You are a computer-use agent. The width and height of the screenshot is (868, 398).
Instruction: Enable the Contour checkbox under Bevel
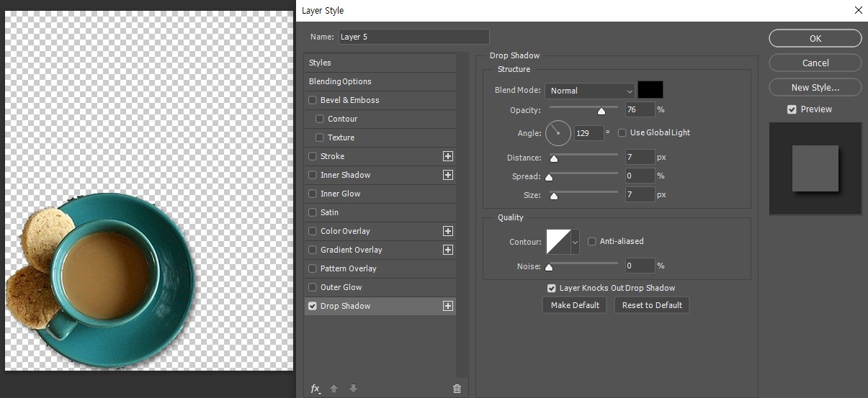320,119
